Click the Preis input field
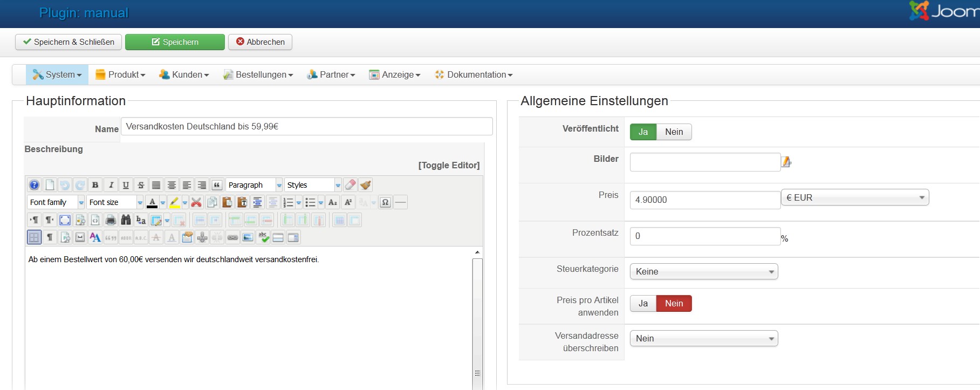The width and height of the screenshot is (980, 390). tap(705, 200)
